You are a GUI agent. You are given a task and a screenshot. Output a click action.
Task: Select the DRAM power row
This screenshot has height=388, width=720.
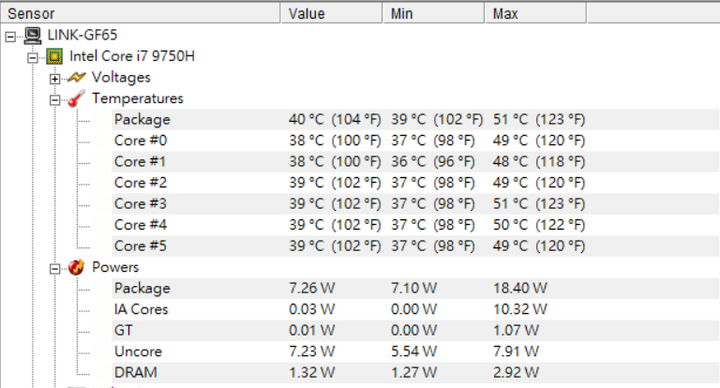[x=415, y=372]
